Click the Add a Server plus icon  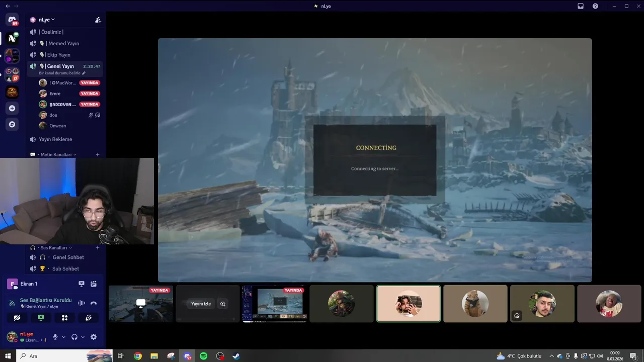click(12, 108)
